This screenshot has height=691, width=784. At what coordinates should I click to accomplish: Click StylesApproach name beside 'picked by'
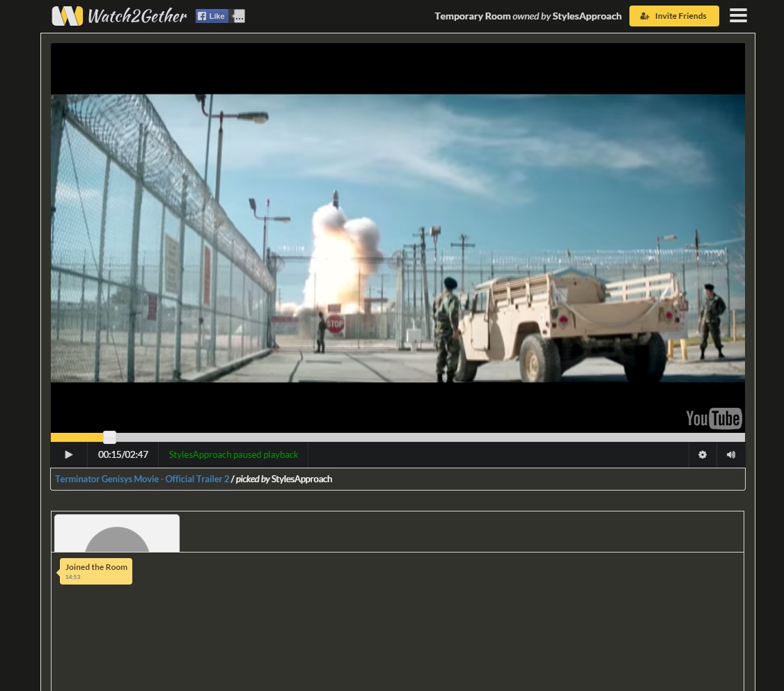[x=301, y=479]
